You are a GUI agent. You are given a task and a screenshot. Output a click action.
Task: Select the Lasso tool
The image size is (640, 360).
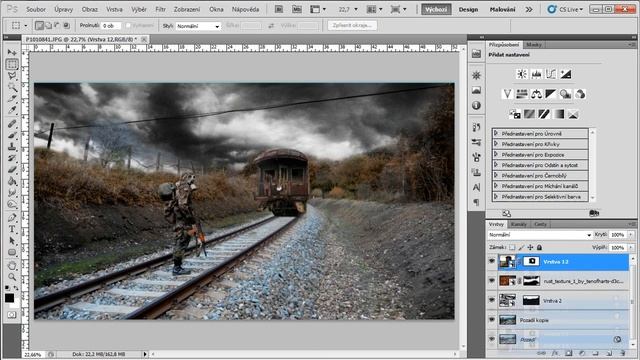12,76
